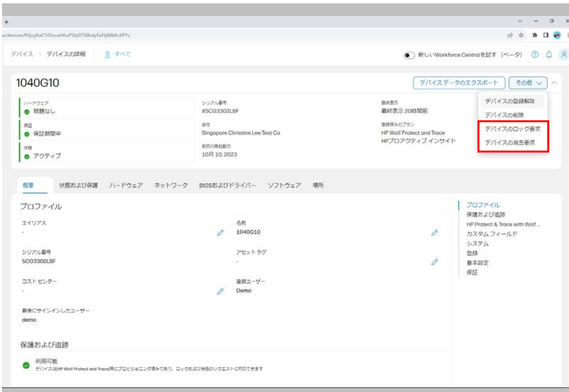Click the デバイス breadcrumb link
This screenshot has height=392, width=569.
(22, 54)
